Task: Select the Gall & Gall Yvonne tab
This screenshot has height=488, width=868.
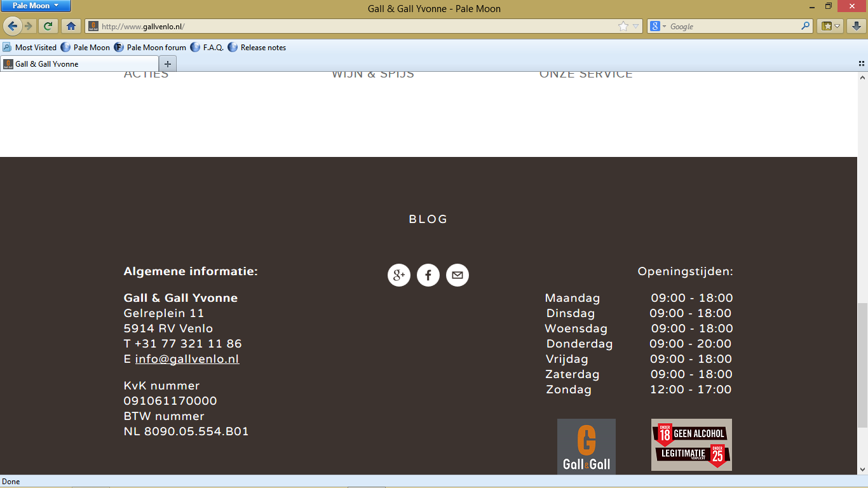Action: (79, 64)
